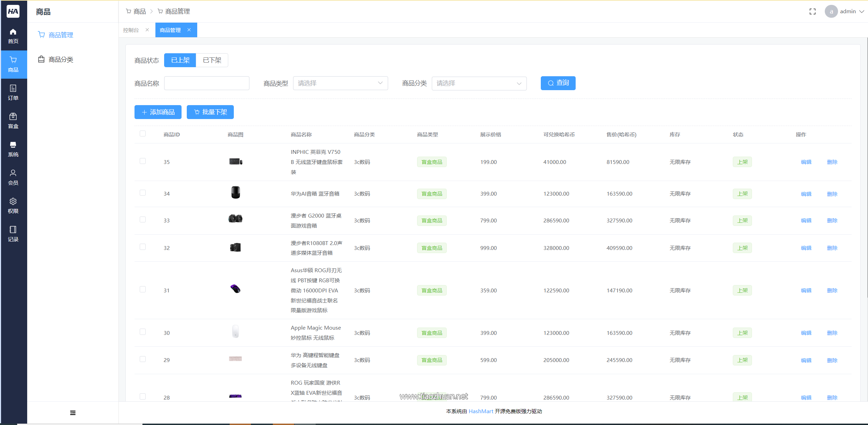The width and height of the screenshot is (868, 425).
Task: Switch to the 控制台 tab
Action: [131, 30]
